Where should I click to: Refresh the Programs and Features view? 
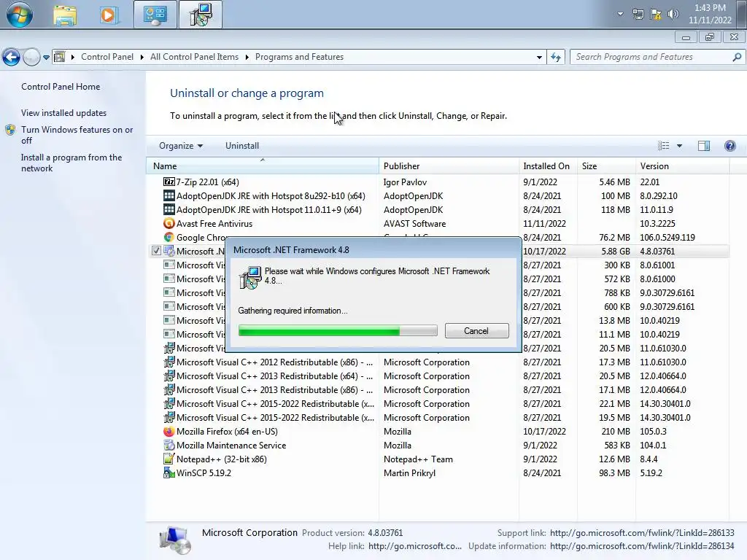tap(555, 57)
